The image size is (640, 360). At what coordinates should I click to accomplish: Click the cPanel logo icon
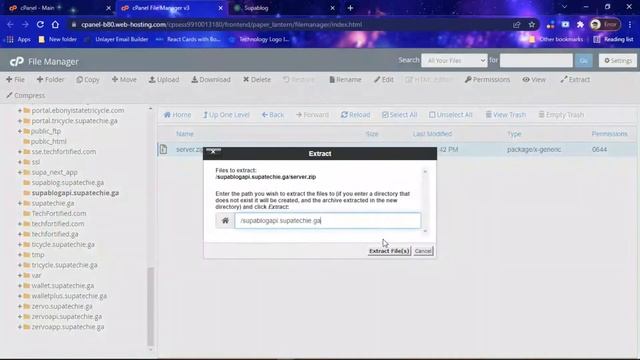point(16,62)
